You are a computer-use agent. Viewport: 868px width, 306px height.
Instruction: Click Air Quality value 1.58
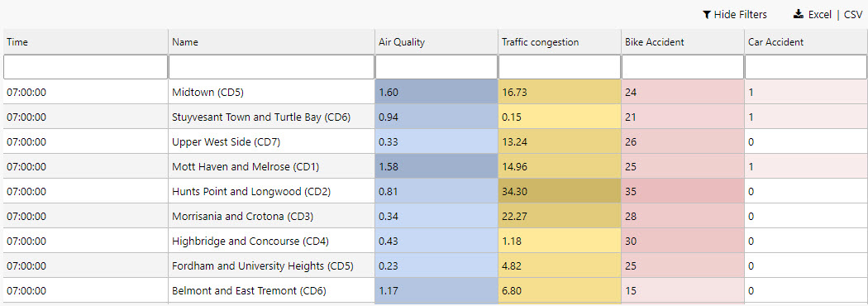[436, 166]
